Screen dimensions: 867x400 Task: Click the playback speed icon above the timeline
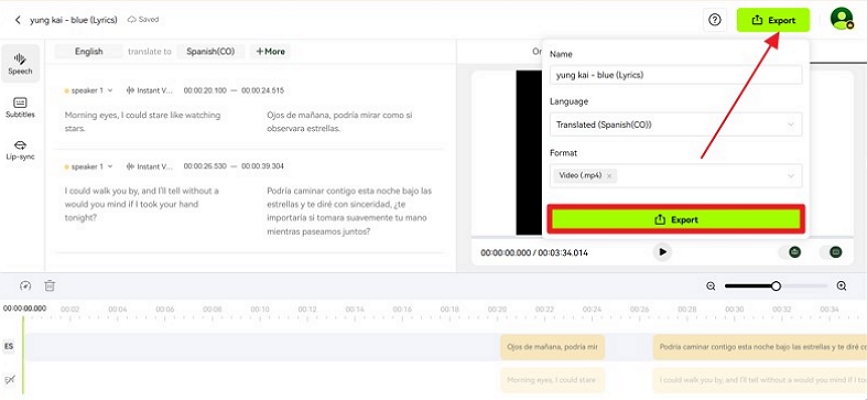(26, 286)
